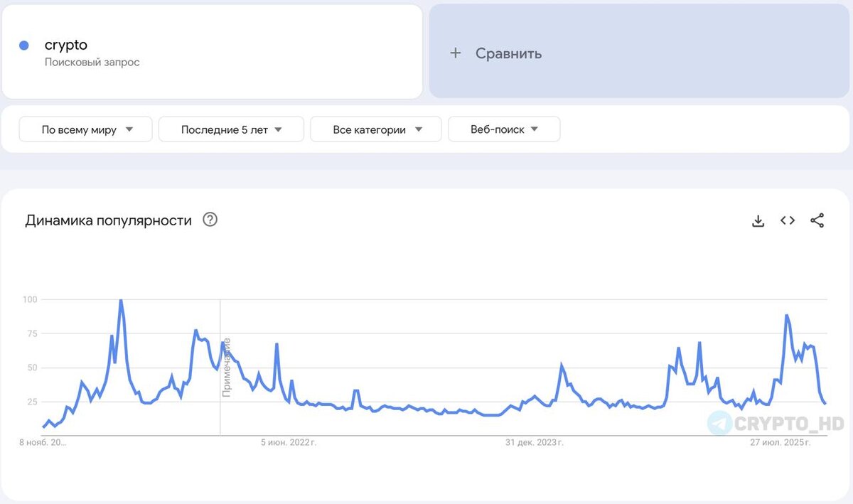This screenshot has height=504, width=853.
Task: Click the chart's highest peak at 100
Action: [121, 301]
